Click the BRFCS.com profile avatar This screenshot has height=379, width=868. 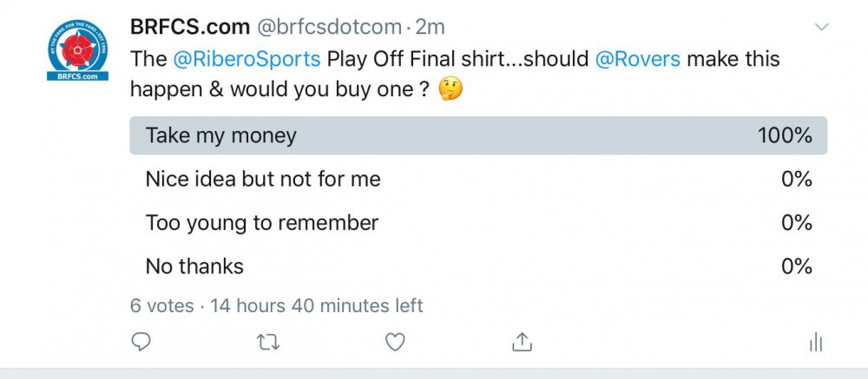point(78,50)
